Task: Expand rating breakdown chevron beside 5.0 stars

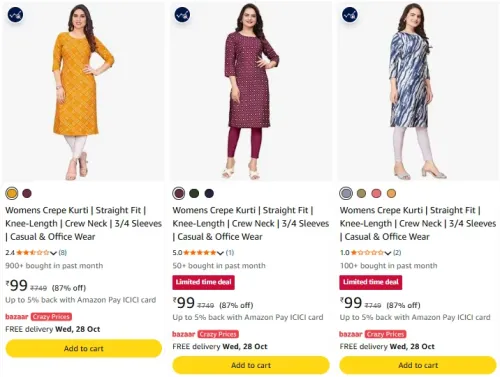Action: tap(220, 253)
